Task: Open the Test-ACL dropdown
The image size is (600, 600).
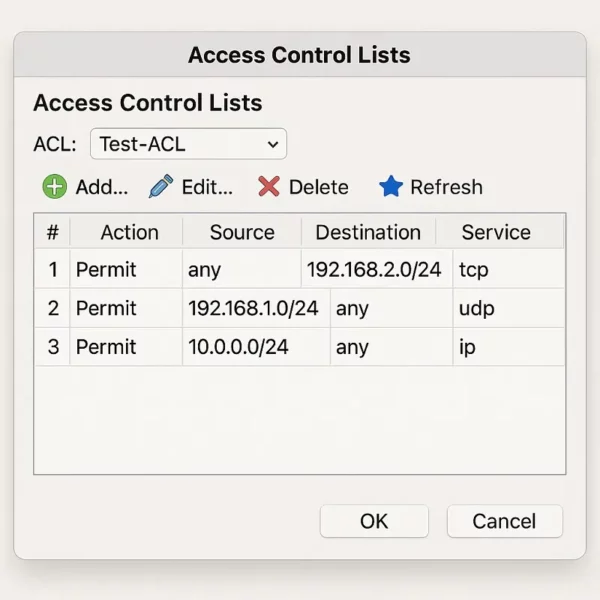Action: point(188,144)
